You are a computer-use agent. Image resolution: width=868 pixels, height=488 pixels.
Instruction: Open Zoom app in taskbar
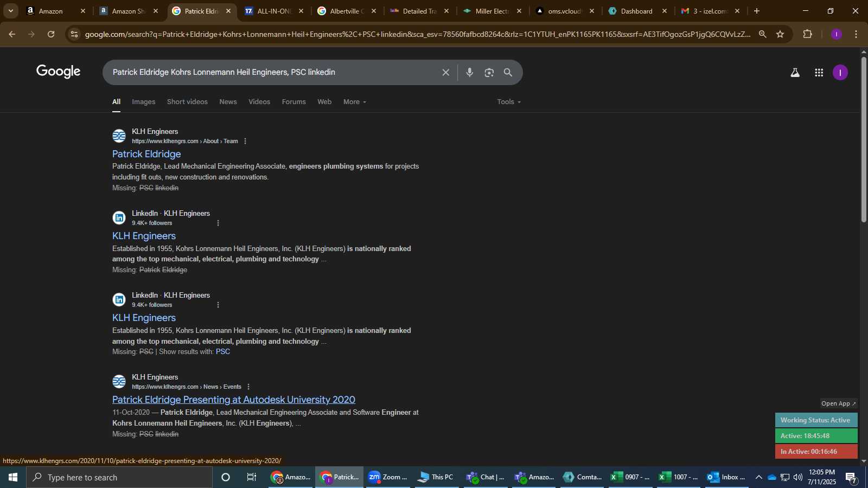387,477
